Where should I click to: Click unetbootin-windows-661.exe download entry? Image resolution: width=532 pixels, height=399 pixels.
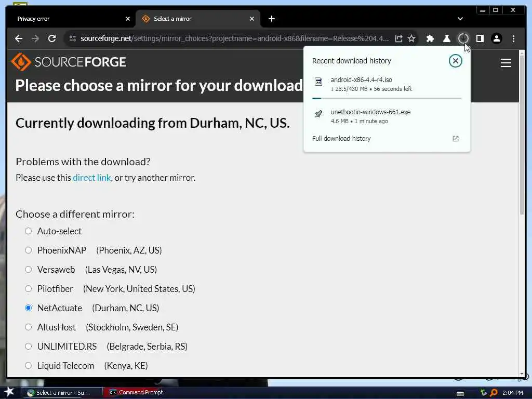[x=387, y=116]
